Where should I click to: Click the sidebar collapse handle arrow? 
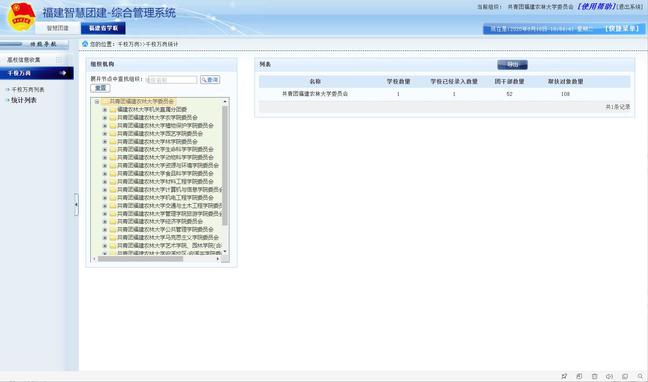point(76,204)
